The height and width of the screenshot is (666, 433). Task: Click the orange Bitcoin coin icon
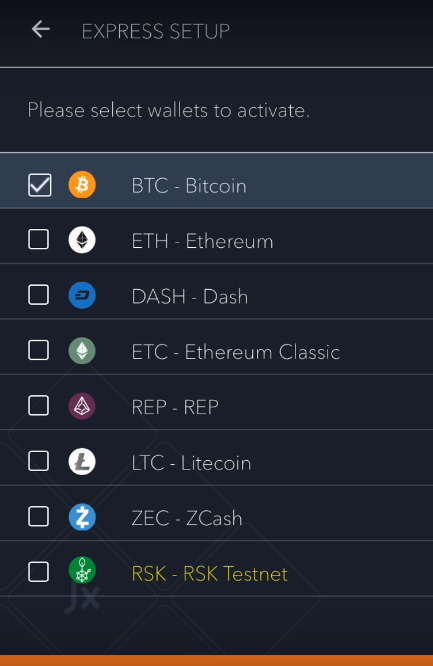82,185
